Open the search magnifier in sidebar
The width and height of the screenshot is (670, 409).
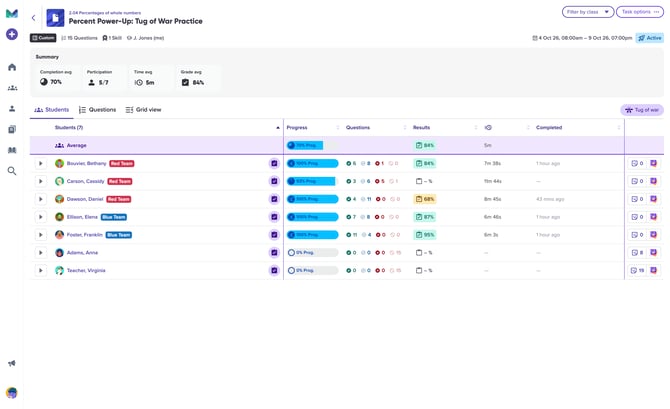12,171
